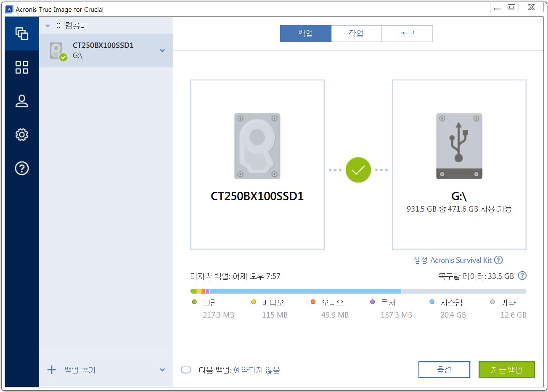Open the 생성 Acronis Survival Kit link

click(x=453, y=260)
